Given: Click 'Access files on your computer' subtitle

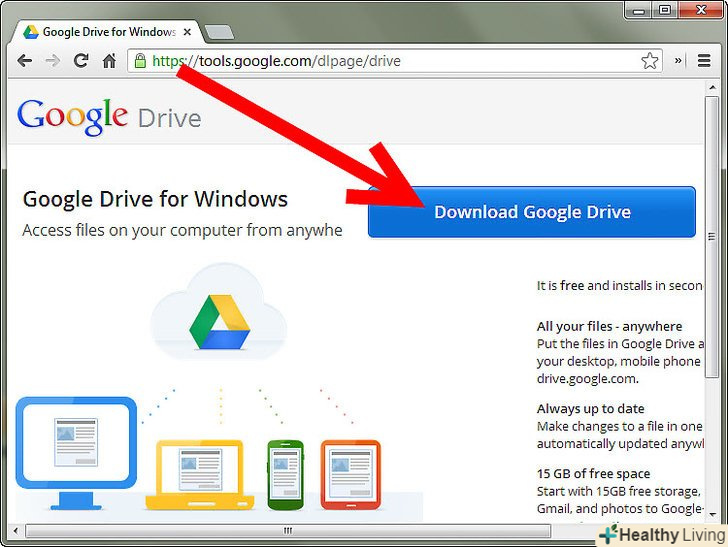Looking at the screenshot, I should click(182, 230).
